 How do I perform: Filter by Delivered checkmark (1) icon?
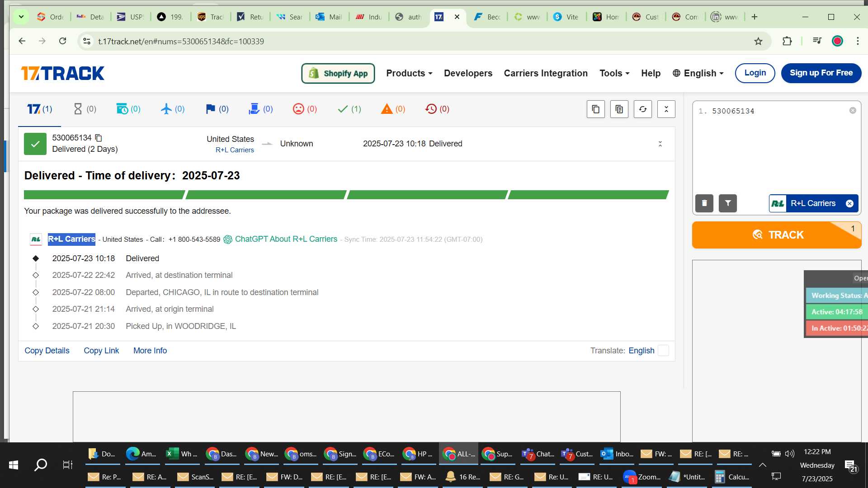[349, 109]
